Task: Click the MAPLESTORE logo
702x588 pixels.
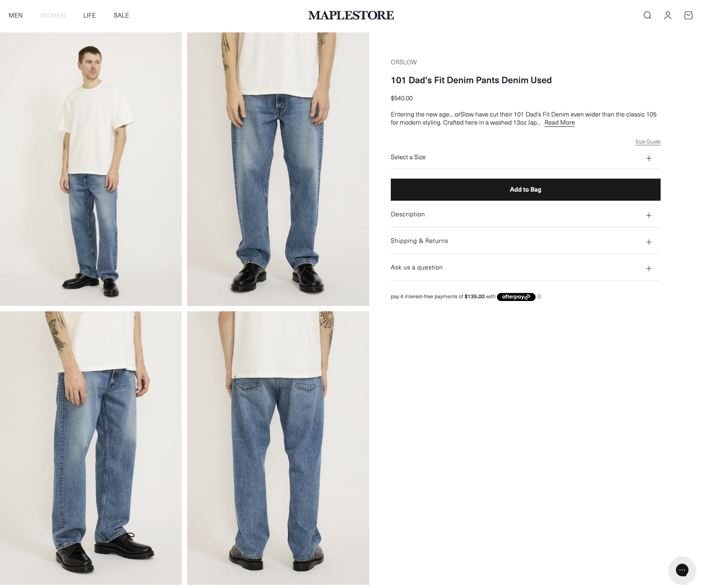Action: click(351, 15)
